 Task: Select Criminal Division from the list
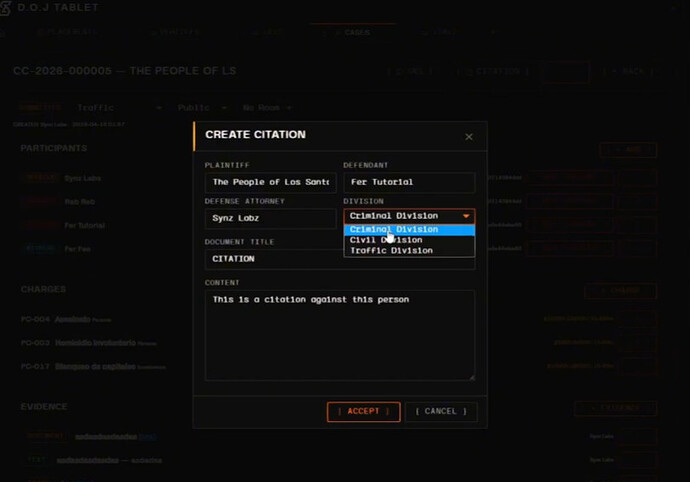pyautogui.click(x=409, y=229)
